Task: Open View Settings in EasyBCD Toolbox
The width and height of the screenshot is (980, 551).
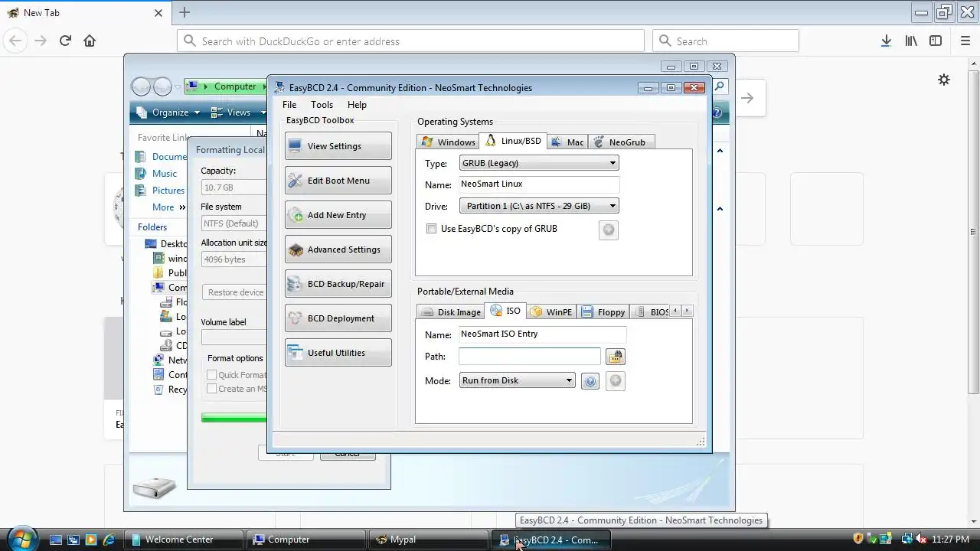Action: point(338,146)
